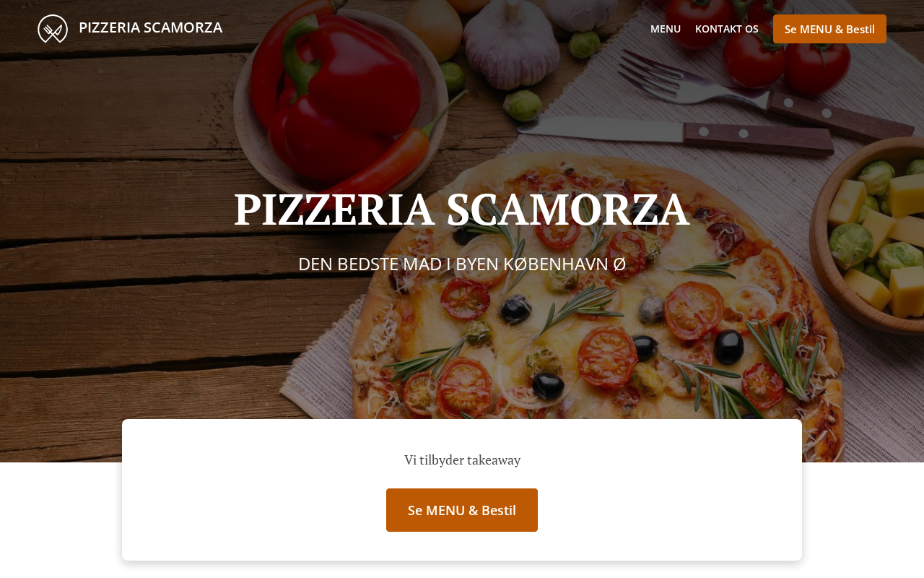924x578 pixels.
Task: Open the PIZZERIA SCAMORZA header title link
Action: point(150,27)
